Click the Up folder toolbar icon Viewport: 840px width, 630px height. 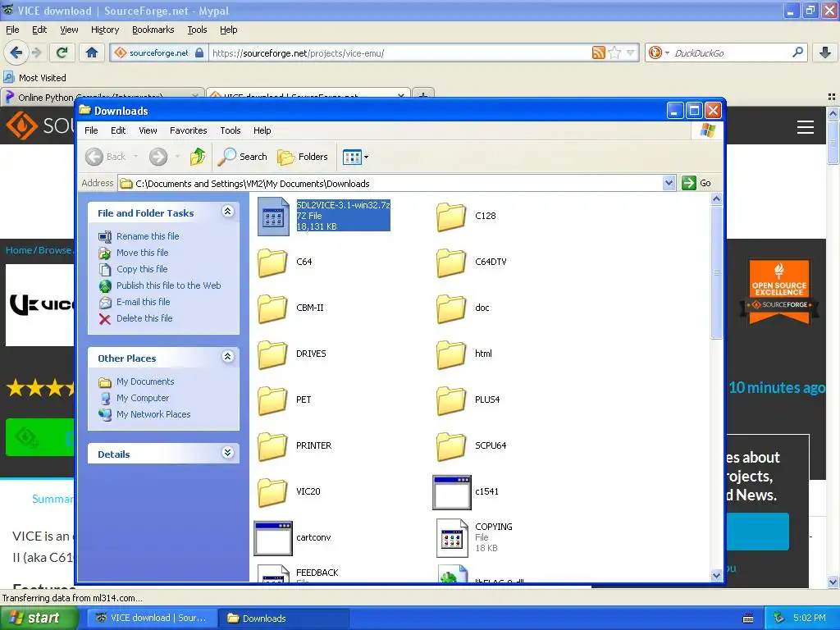tap(198, 157)
